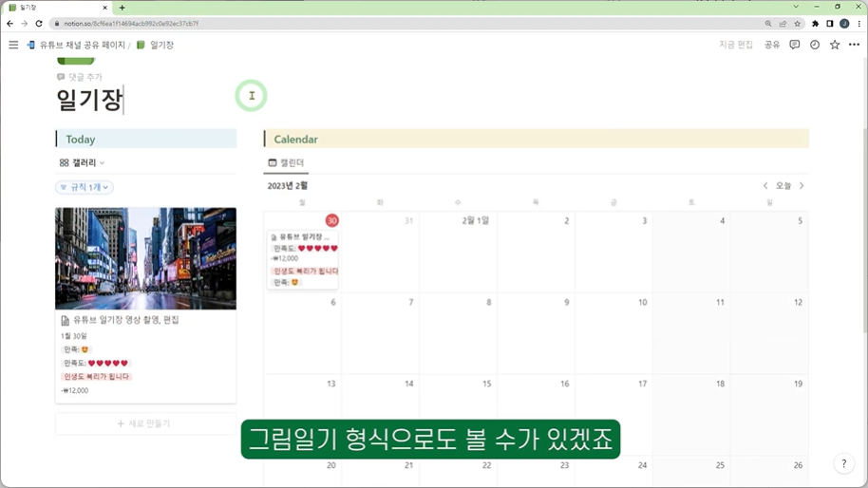Click 1월 30일 date on gallery card
The width and height of the screenshot is (868, 488).
[74, 336]
